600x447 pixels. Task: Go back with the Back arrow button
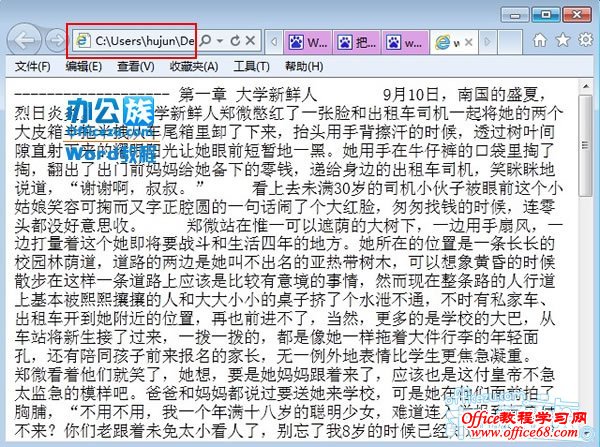point(24,41)
